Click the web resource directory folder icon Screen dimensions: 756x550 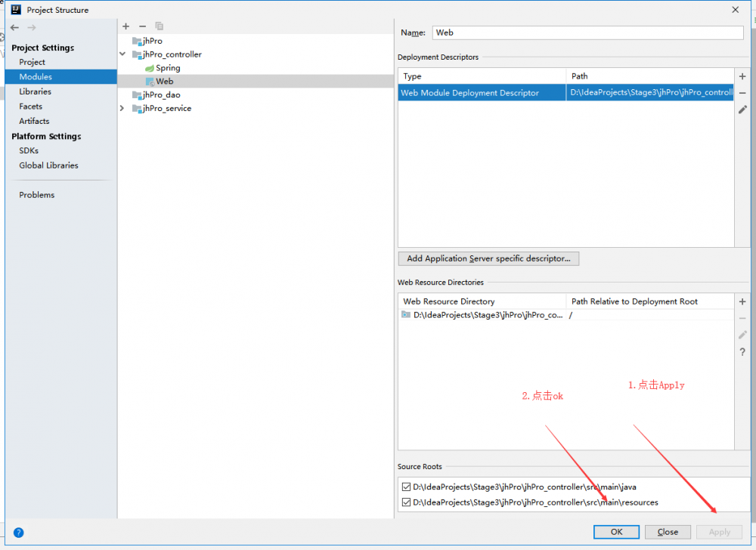(x=406, y=315)
